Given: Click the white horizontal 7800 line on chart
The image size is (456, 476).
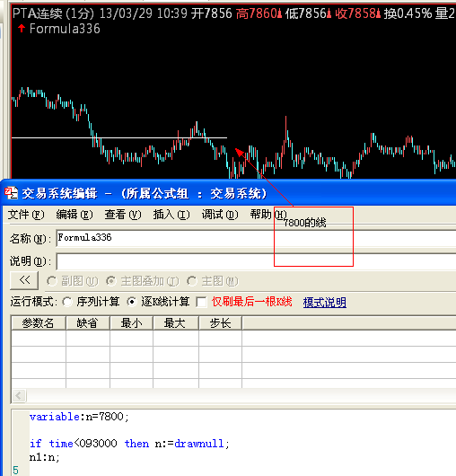Looking at the screenshot, I should (119, 137).
